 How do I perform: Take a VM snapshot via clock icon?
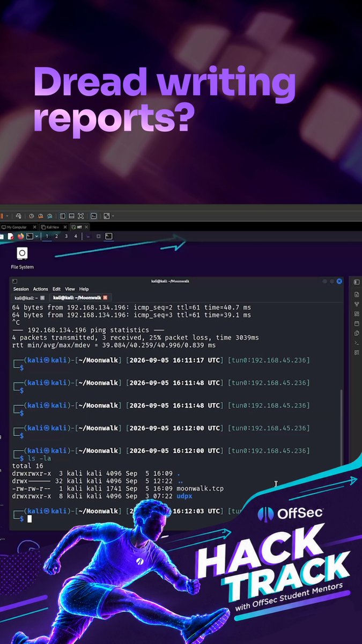(x=32, y=216)
